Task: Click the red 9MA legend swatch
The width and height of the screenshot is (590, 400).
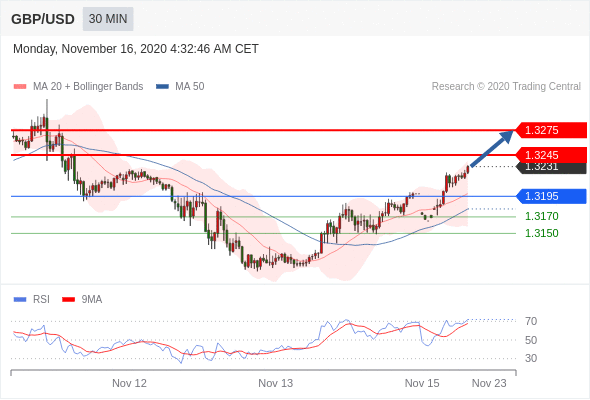Action: (x=68, y=300)
